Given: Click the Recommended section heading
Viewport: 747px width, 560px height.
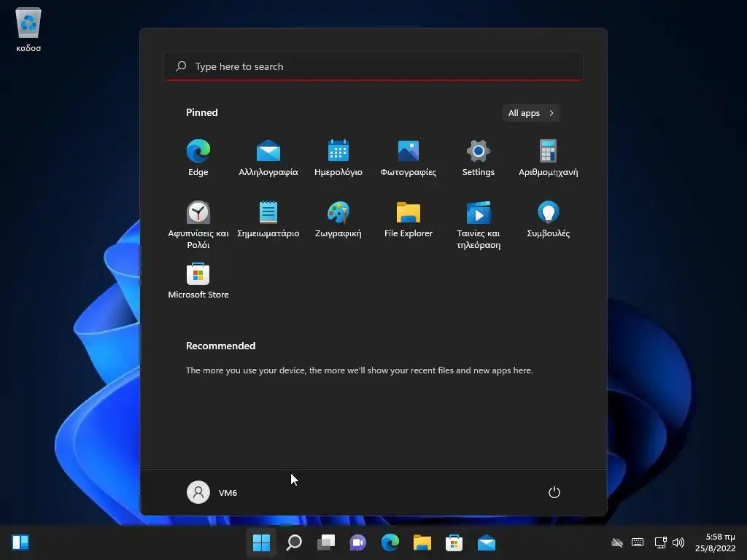Looking at the screenshot, I should click(x=220, y=346).
